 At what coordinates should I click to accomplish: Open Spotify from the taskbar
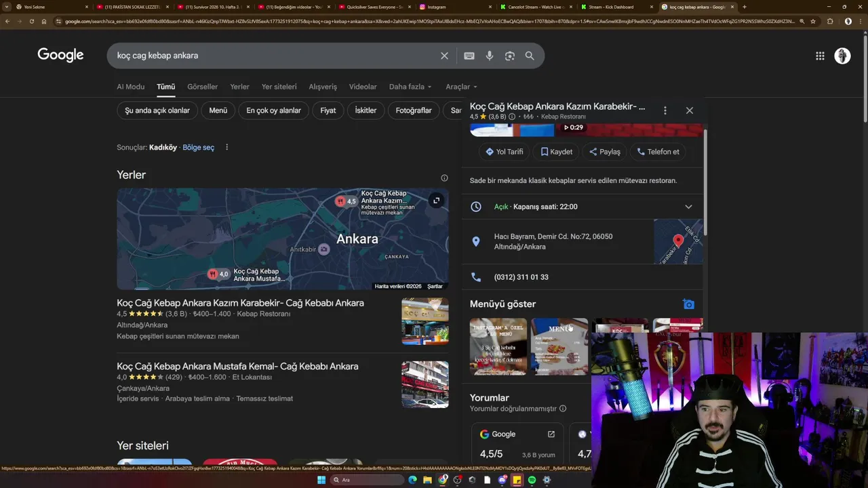click(x=532, y=480)
